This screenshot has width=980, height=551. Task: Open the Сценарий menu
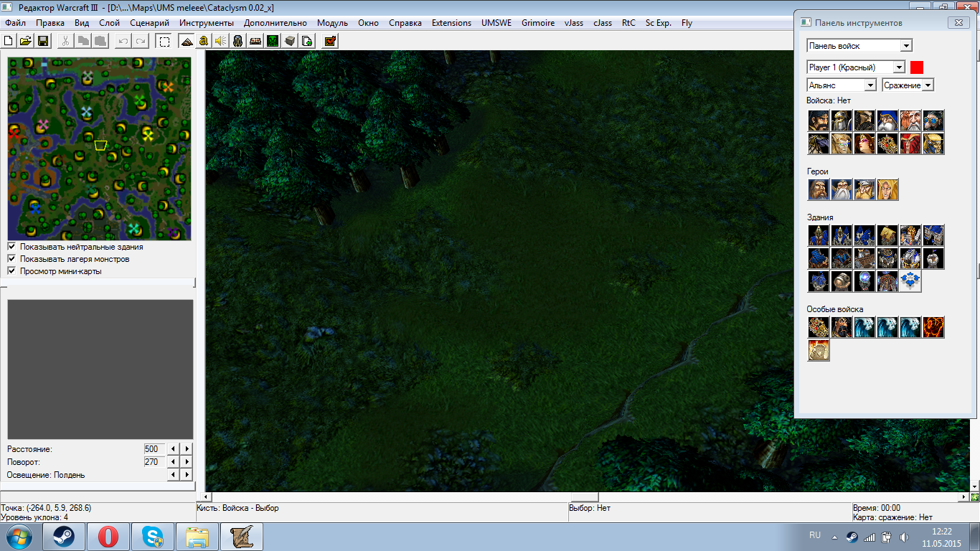pos(149,23)
